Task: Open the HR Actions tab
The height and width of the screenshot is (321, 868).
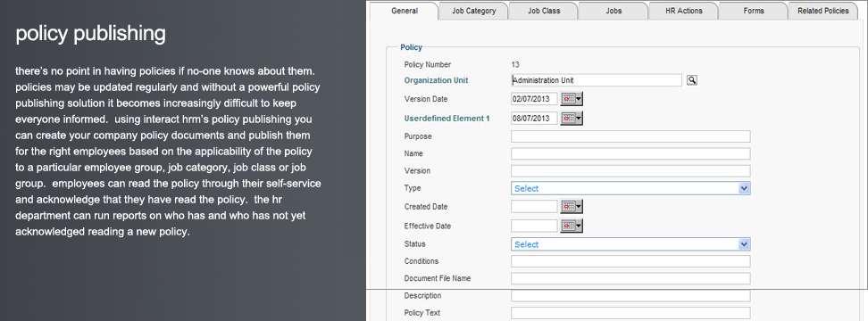Action: point(684,11)
